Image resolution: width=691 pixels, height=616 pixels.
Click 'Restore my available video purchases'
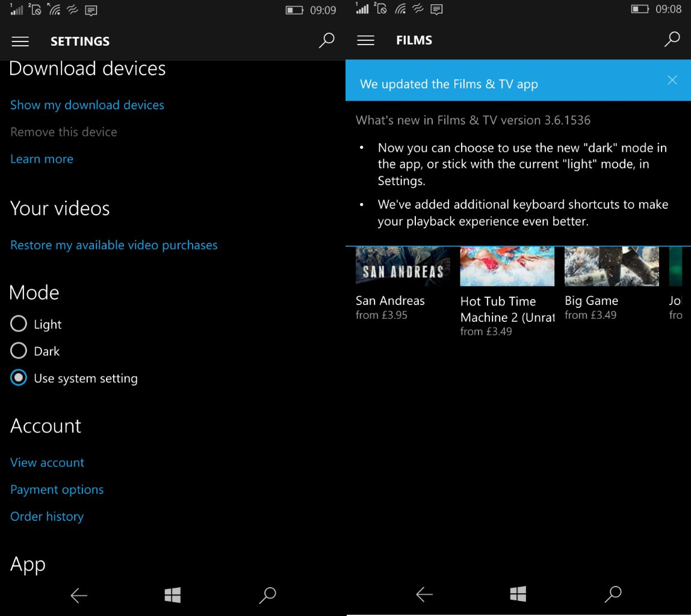[x=114, y=245]
